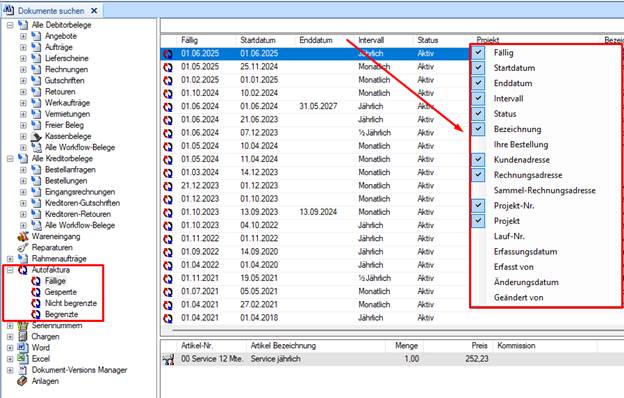
Task: Click the Seriennummern icon
Action: [23, 326]
